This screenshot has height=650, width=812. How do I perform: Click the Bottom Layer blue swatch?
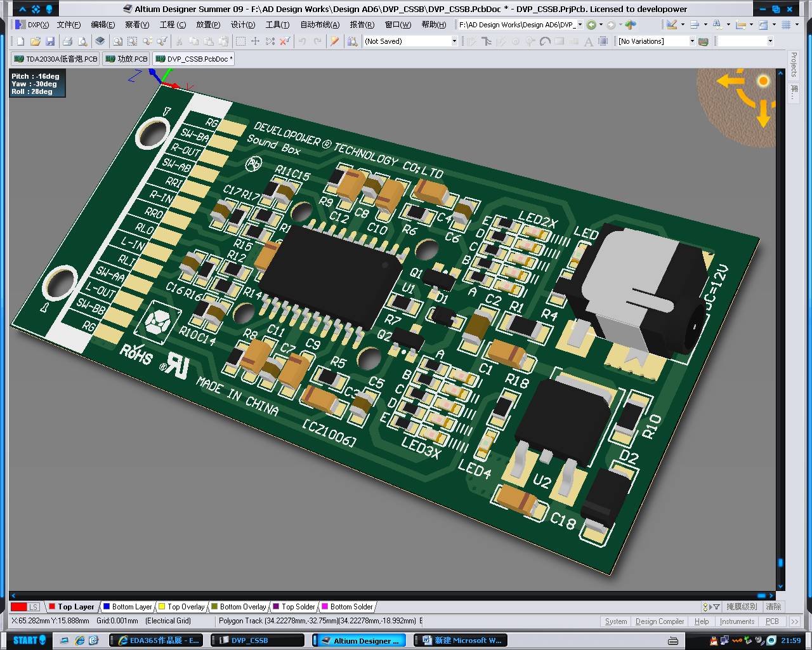(107, 607)
